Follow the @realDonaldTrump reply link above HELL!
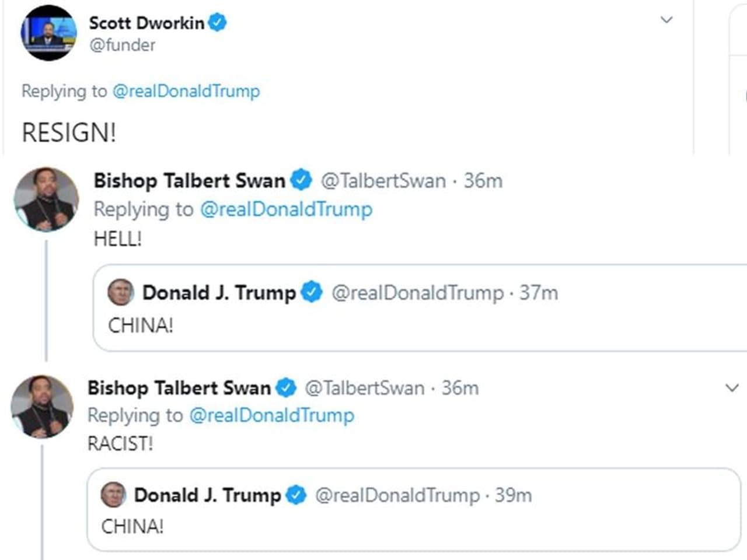747x560 pixels. pyautogui.click(x=286, y=209)
